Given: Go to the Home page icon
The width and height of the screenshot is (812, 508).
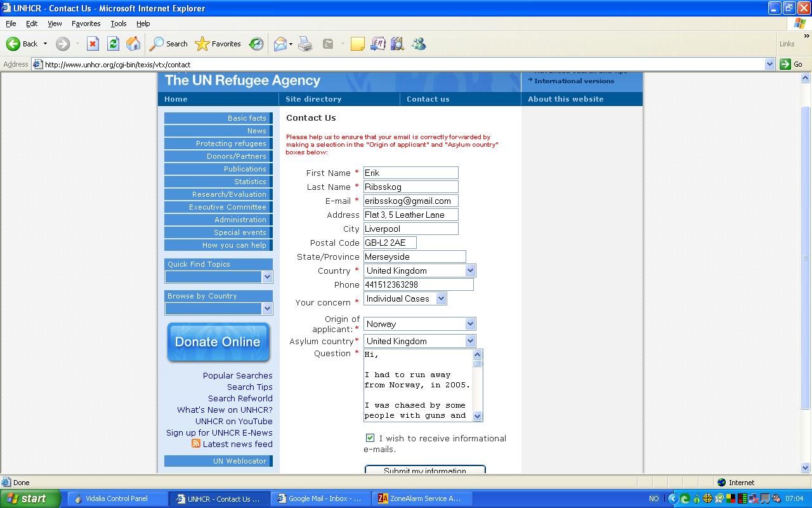Looking at the screenshot, I should (x=133, y=44).
